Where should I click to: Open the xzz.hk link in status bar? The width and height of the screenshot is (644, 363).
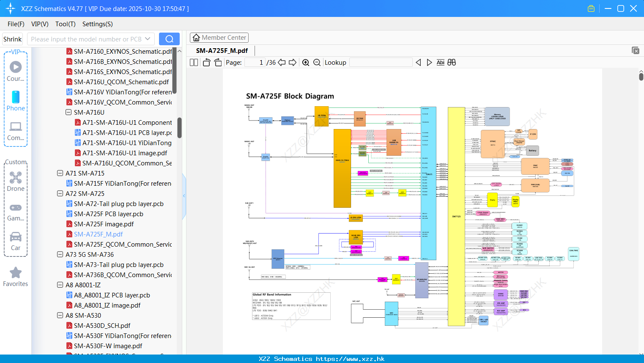click(x=350, y=359)
